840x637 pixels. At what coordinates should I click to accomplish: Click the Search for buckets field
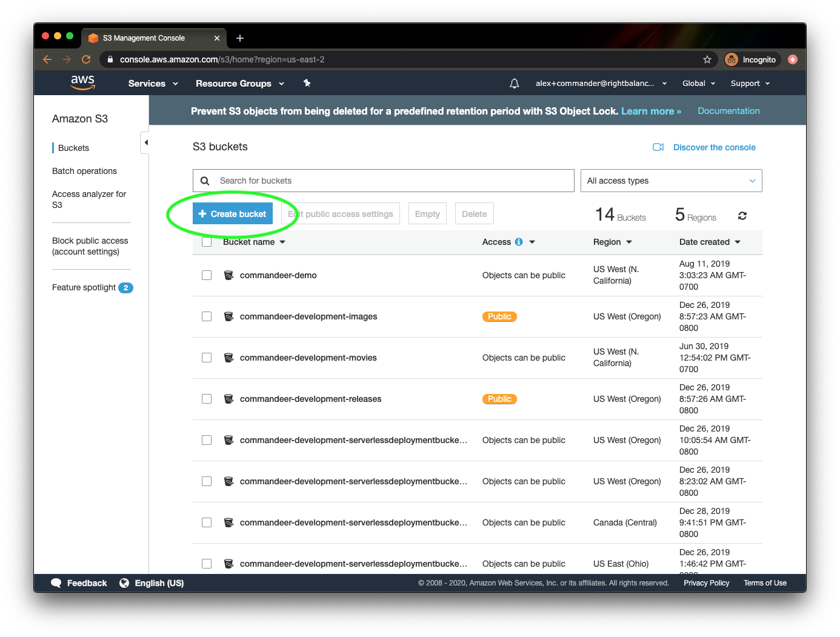pos(383,181)
